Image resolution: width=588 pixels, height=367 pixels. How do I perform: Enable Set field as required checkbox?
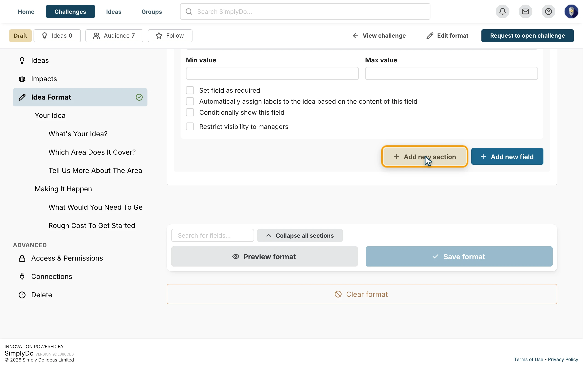(190, 90)
